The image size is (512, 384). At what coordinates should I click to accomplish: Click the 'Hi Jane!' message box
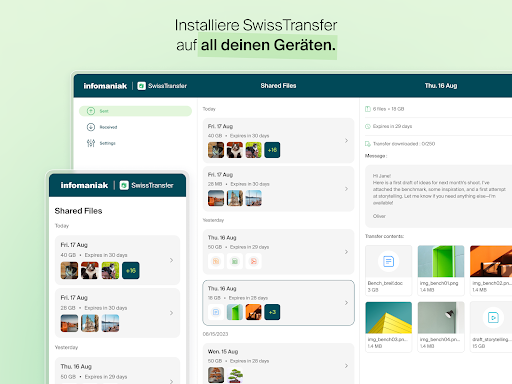click(438, 196)
